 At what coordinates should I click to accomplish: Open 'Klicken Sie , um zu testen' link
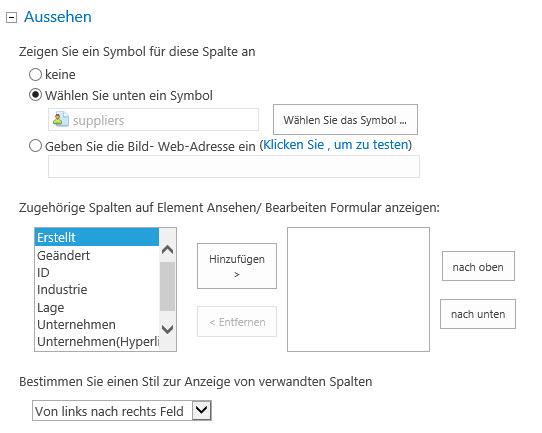pos(336,145)
